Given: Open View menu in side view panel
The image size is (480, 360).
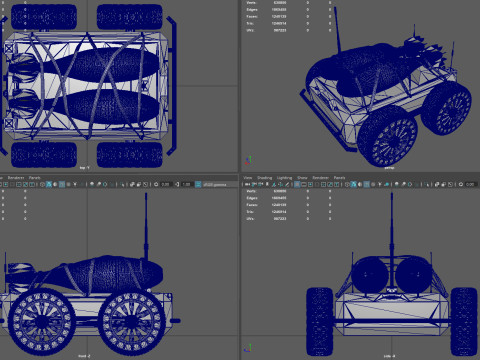Looking at the screenshot, I should pyautogui.click(x=248, y=178).
